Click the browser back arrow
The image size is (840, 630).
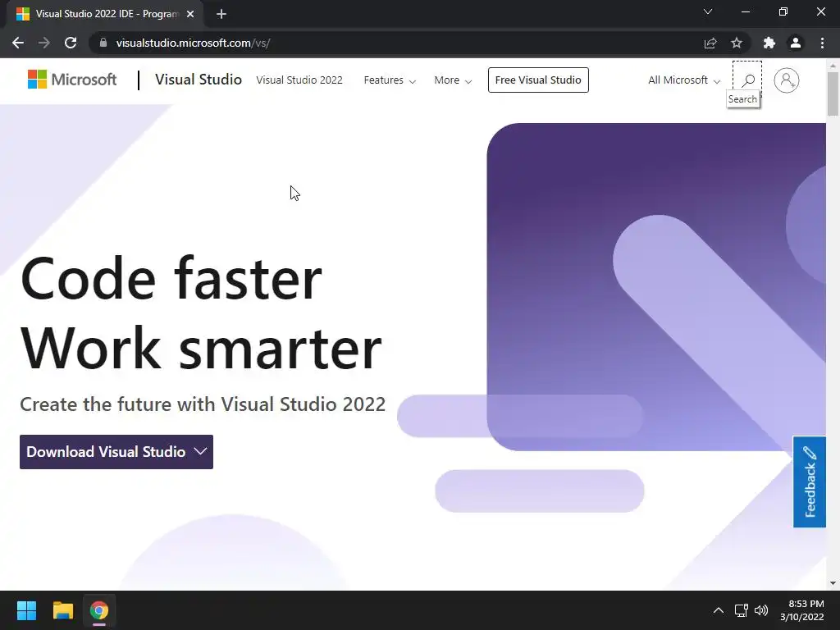pyautogui.click(x=18, y=43)
